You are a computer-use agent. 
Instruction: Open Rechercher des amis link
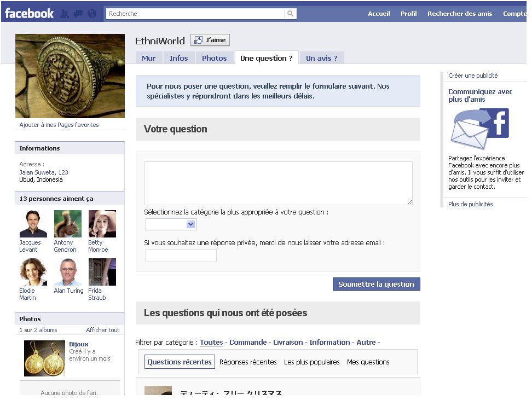pyautogui.click(x=459, y=14)
